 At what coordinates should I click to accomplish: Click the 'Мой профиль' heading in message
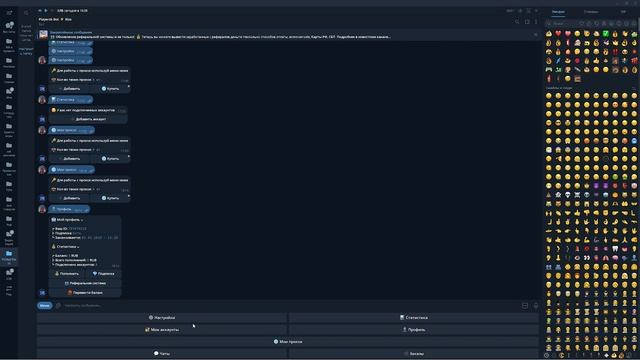[x=68, y=220]
